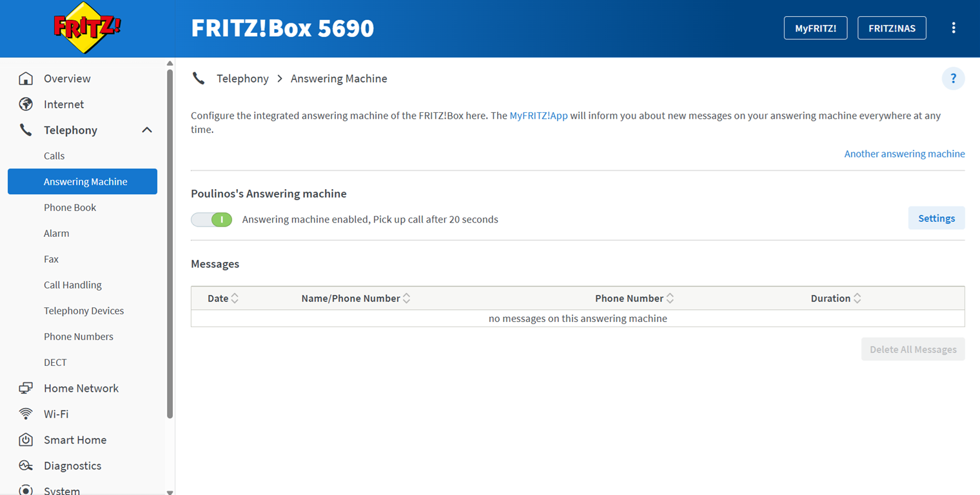Go to Phone Numbers page
The image size is (980, 495).
79,337
